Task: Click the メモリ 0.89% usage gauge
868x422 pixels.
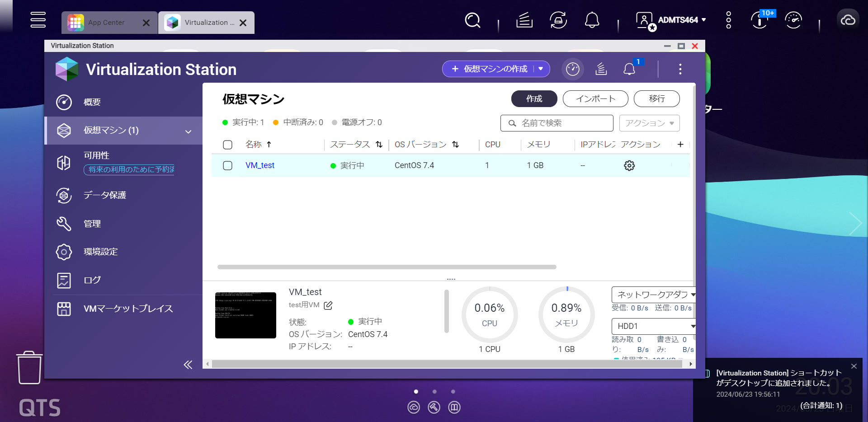Action: point(566,314)
